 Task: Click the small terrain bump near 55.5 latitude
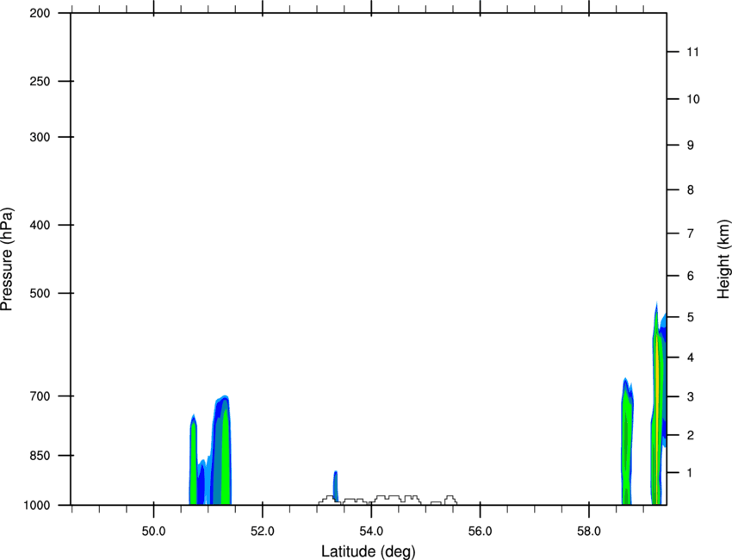450,501
